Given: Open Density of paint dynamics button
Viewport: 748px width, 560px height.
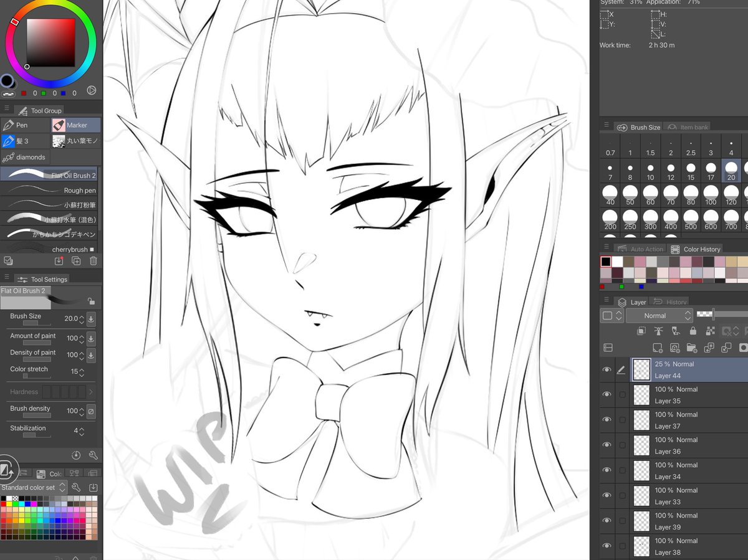Looking at the screenshot, I should click(91, 356).
